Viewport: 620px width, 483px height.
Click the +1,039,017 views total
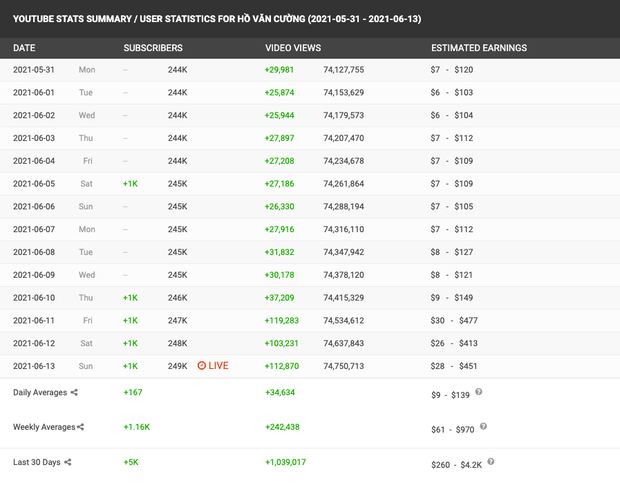[x=285, y=462]
